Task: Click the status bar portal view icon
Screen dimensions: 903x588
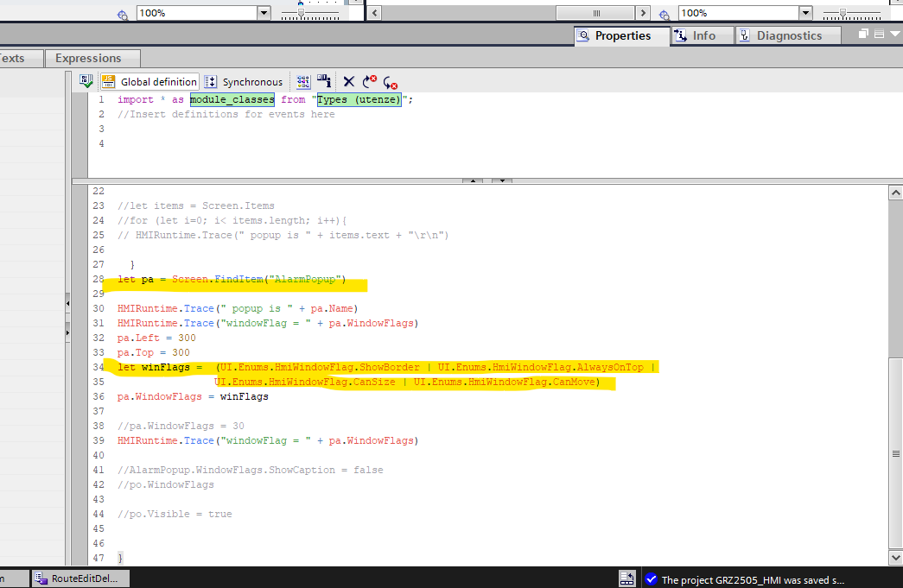Action: (627, 579)
